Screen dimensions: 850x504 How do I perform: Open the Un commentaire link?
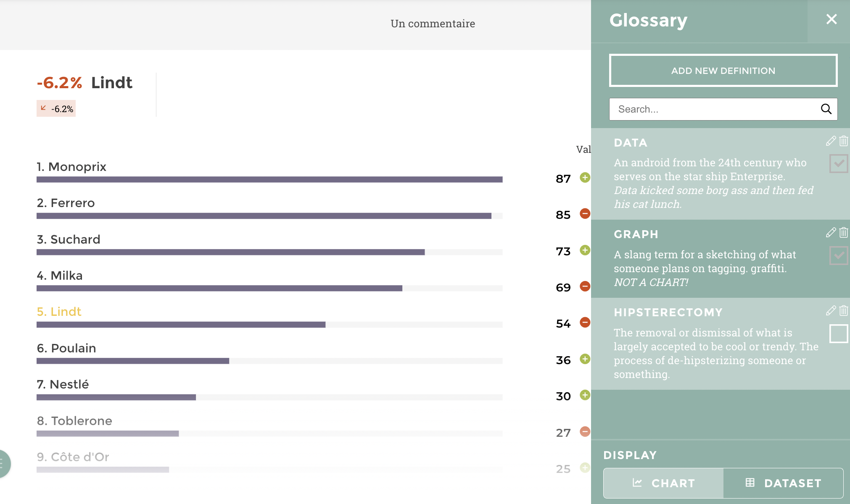[x=433, y=24]
